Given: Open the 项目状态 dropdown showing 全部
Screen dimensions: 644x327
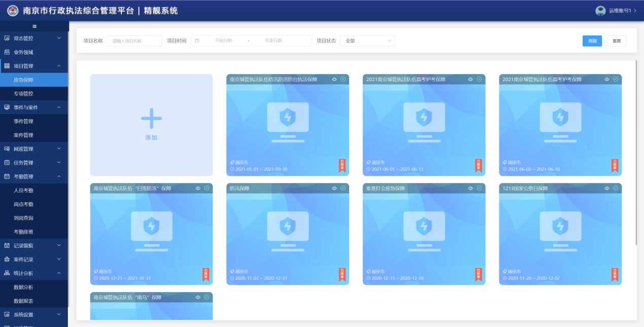Looking at the screenshot, I should pyautogui.click(x=368, y=41).
